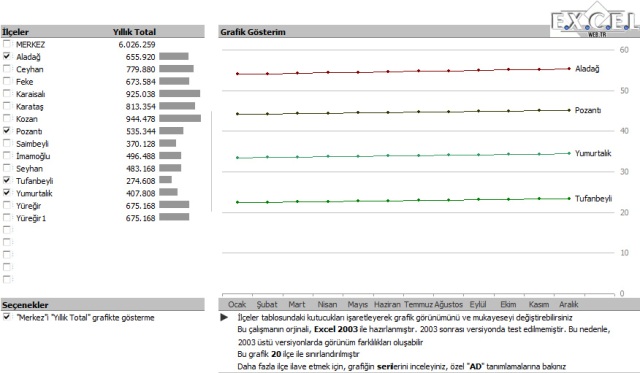Viewport: 640px width, 373px height.
Task: Toggle the Kozan checkbox on
Action: (x=7, y=118)
